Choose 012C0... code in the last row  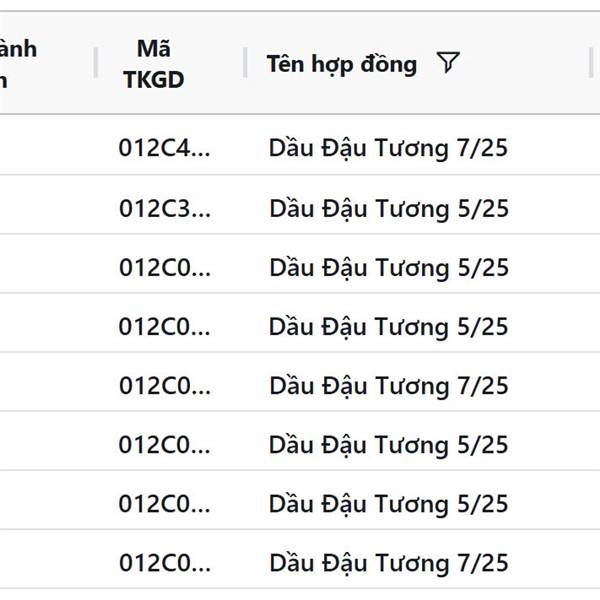point(165,563)
